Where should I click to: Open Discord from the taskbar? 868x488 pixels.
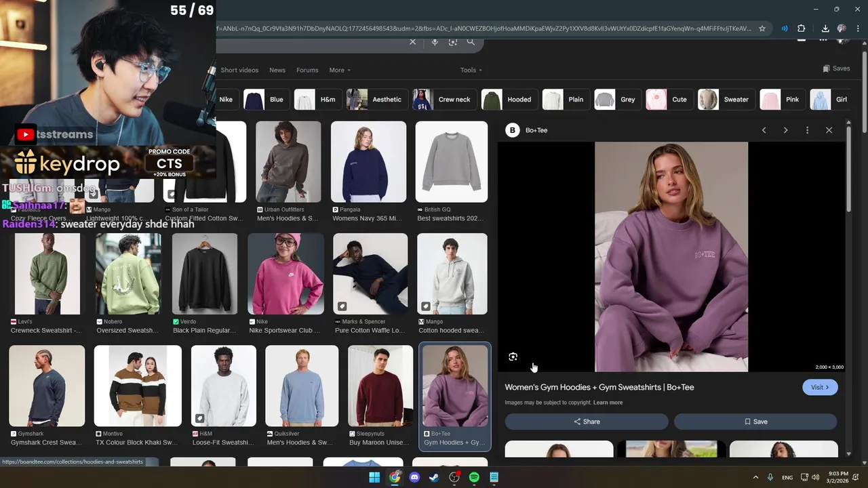[414, 477]
